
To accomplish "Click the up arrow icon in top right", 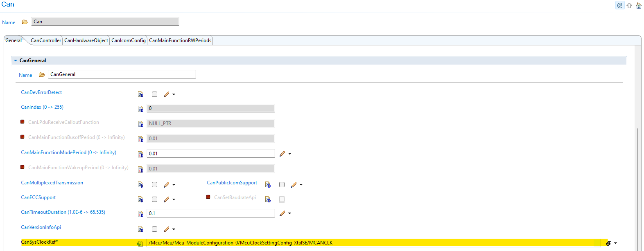I will click(629, 5).
